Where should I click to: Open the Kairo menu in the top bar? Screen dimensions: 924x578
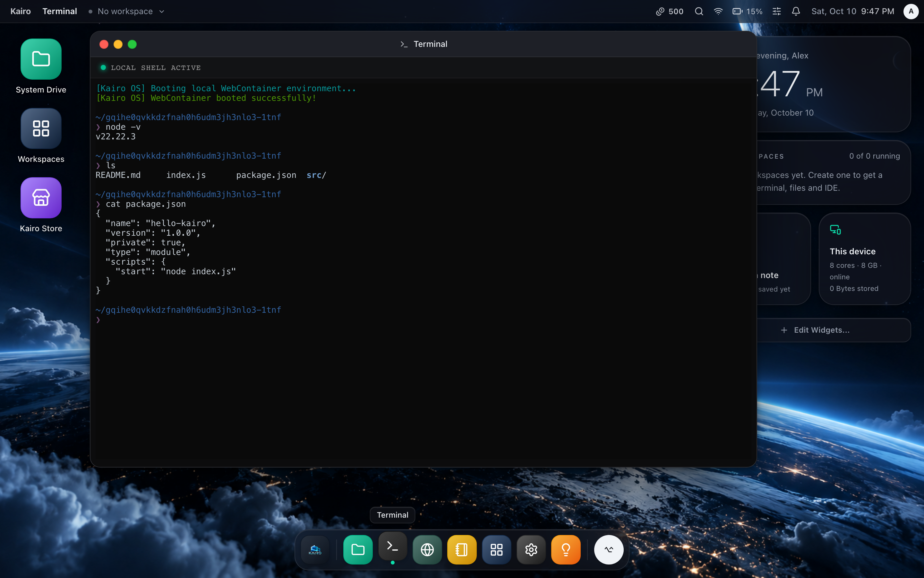tap(21, 11)
